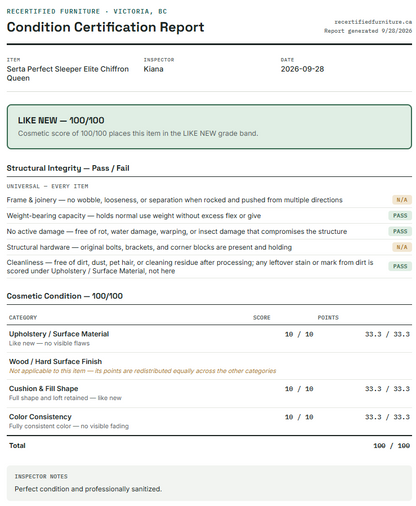Click the Inspector Notes text box
Screen dimensions: 416x506
209,483
